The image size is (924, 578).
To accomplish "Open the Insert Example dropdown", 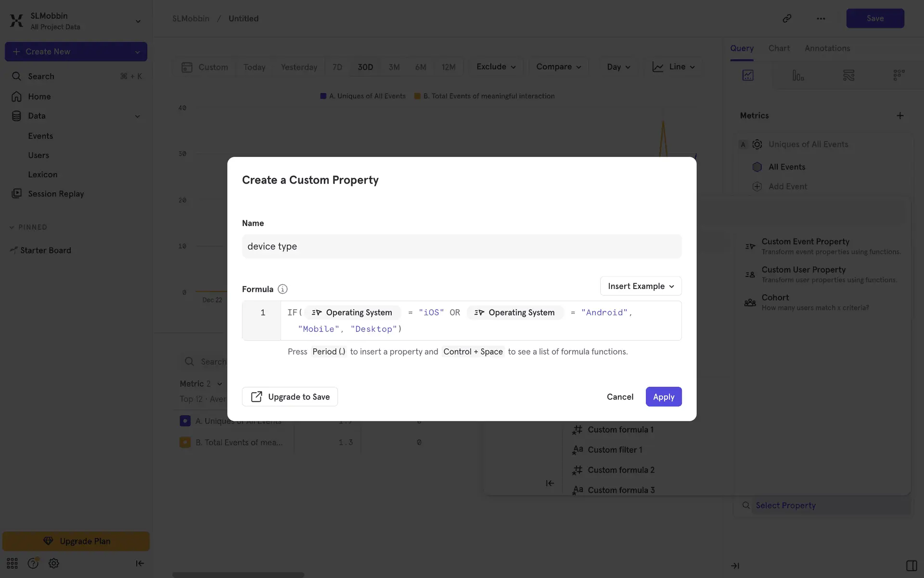I will click(641, 286).
